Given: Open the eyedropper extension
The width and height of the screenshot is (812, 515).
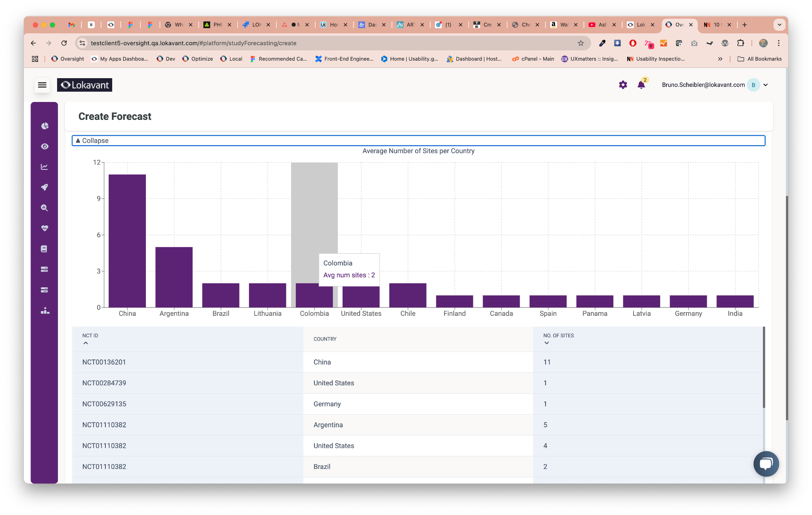Looking at the screenshot, I should pos(602,43).
